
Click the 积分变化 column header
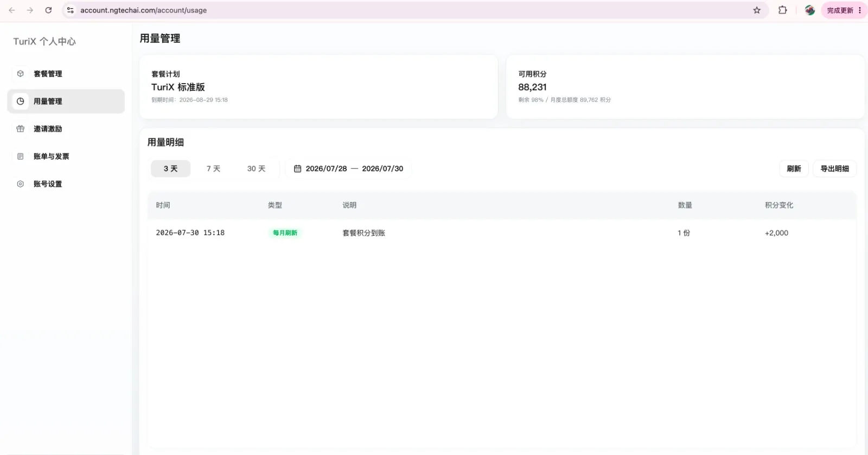pyautogui.click(x=779, y=205)
